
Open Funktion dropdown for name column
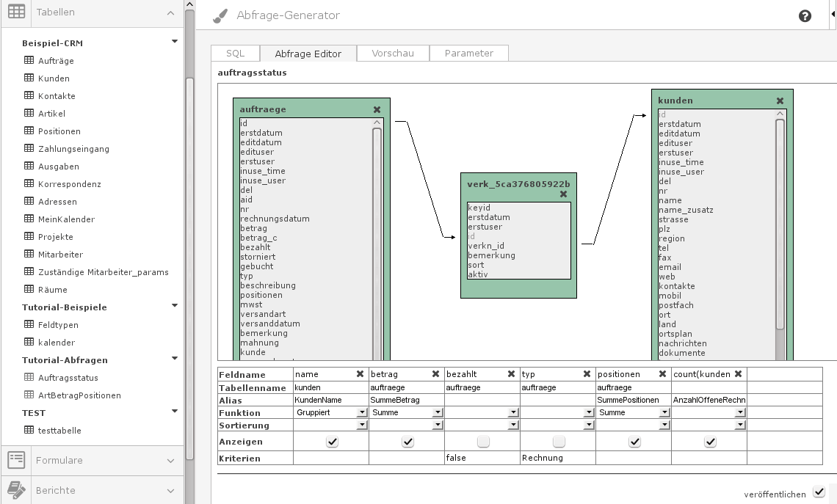[x=361, y=413]
